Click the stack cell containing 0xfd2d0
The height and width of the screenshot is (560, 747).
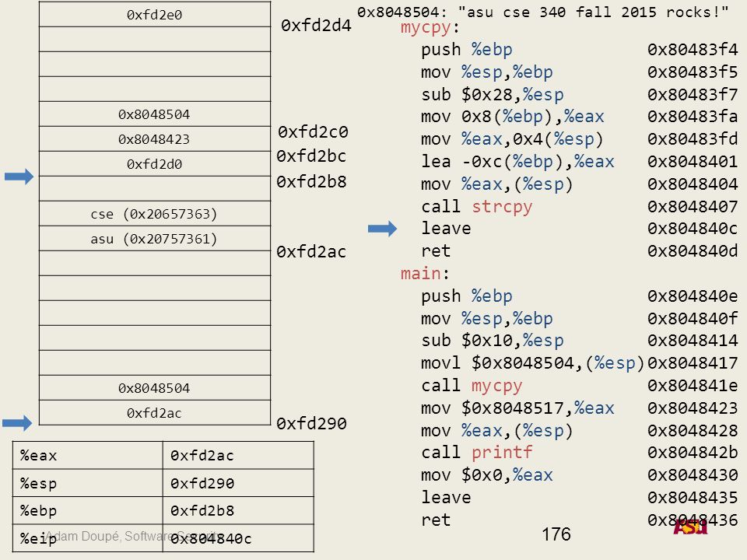(155, 164)
